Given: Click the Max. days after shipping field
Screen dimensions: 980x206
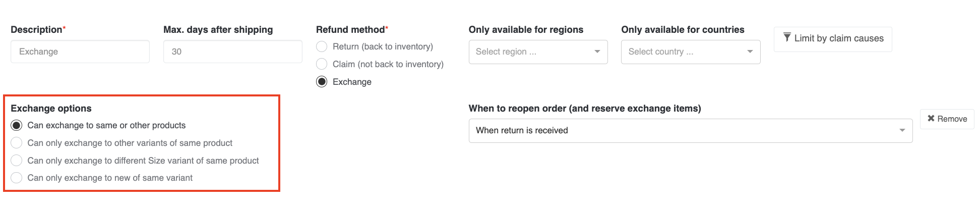Looking at the screenshot, I should 233,51.
